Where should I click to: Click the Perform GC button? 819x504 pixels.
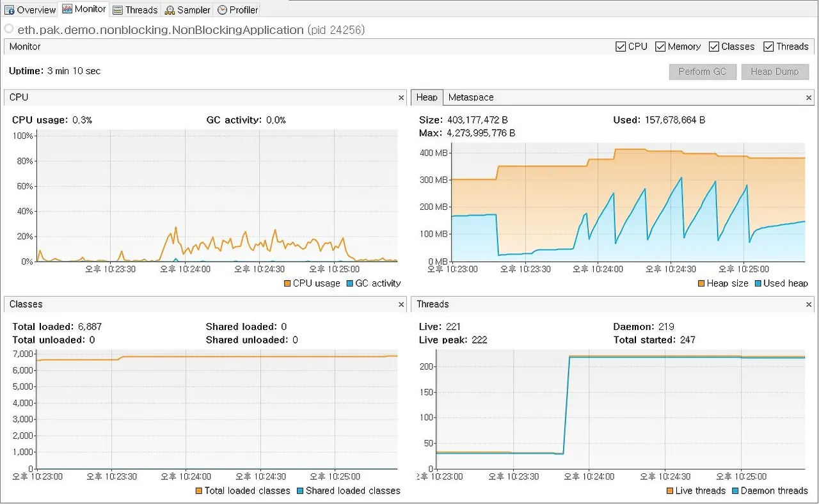coord(703,72)
